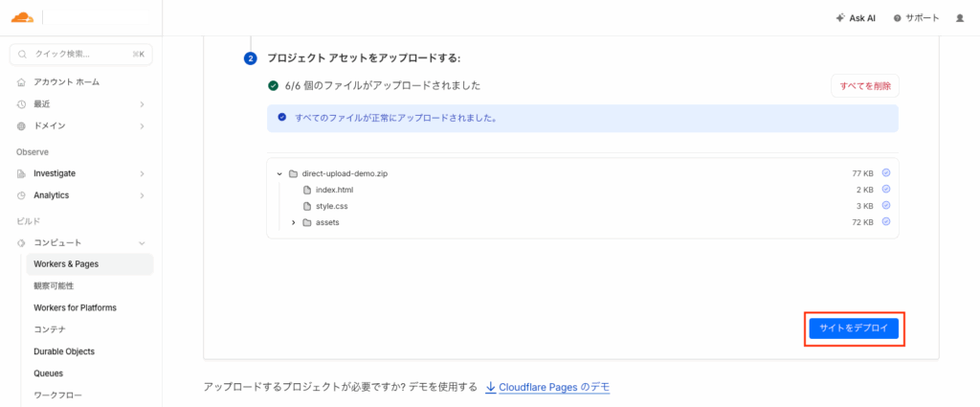The image size is (980, 407).
Task: Open Ask AI assistant
Action: pos(856,18)
